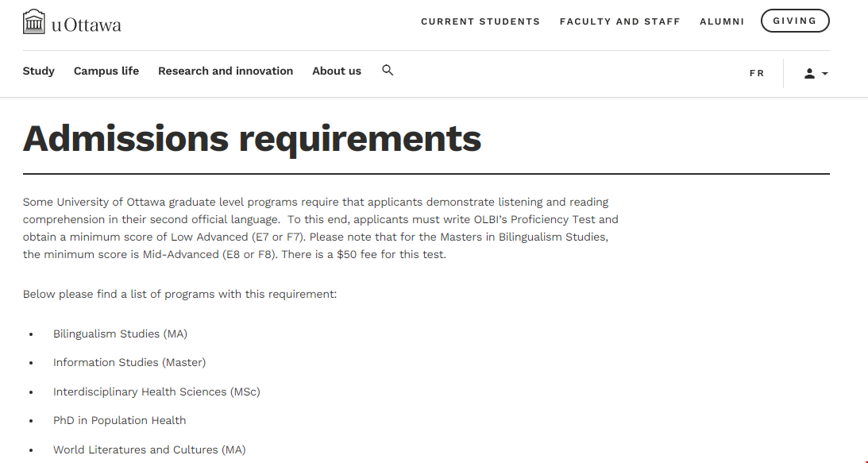868x463 pixels.
Task: Go to Current Students page
Action: (480, 21)
